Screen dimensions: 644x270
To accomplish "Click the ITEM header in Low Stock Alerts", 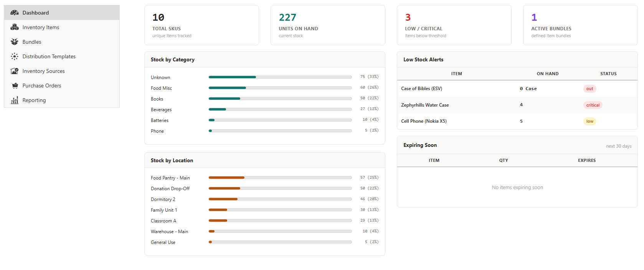I will pos(456,74).
